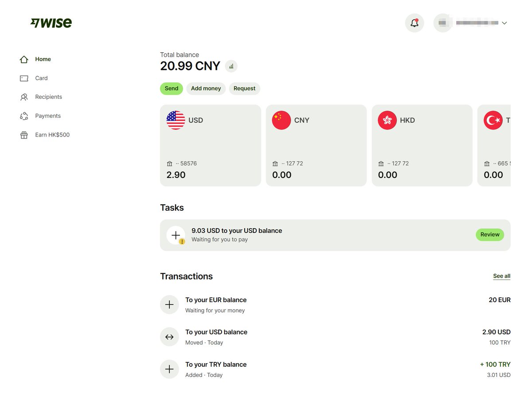Click the CNY currency label
The image size is (532, 400).
coord(302,120)
